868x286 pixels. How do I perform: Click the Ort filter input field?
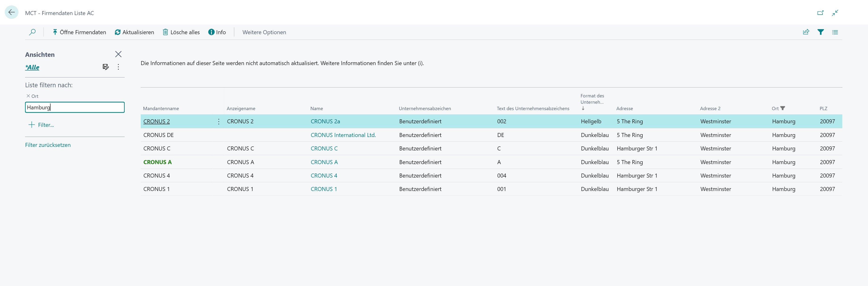click(x=75, y=107)
